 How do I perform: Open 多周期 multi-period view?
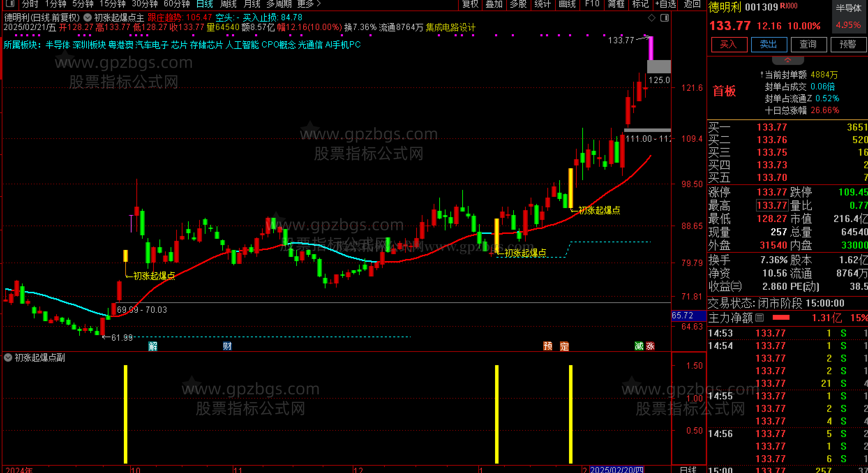[x=279, y=4]
